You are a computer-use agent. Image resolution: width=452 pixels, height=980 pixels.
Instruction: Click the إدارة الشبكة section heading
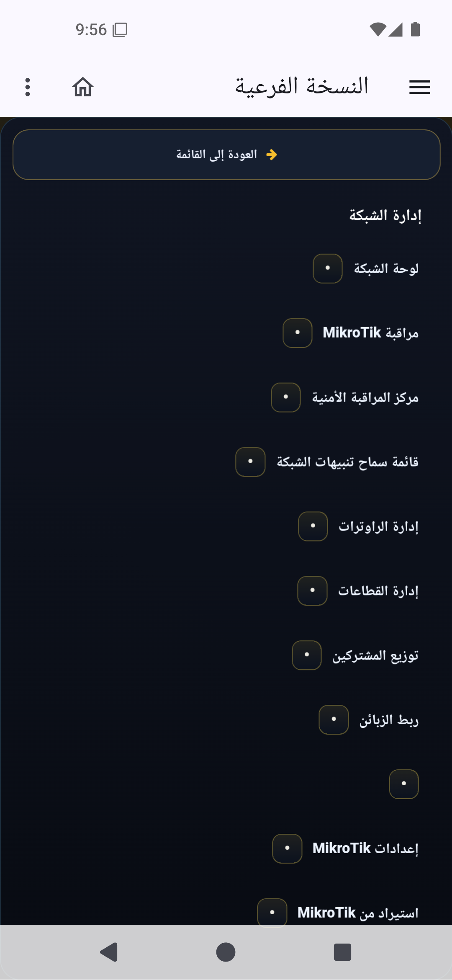[x=385, y=216]
